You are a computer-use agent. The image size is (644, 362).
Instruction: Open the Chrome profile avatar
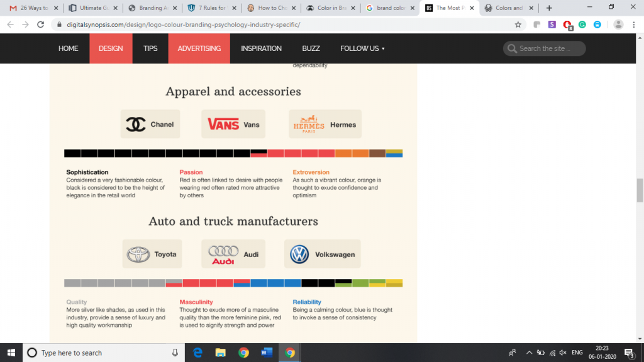tap(618, 25)
